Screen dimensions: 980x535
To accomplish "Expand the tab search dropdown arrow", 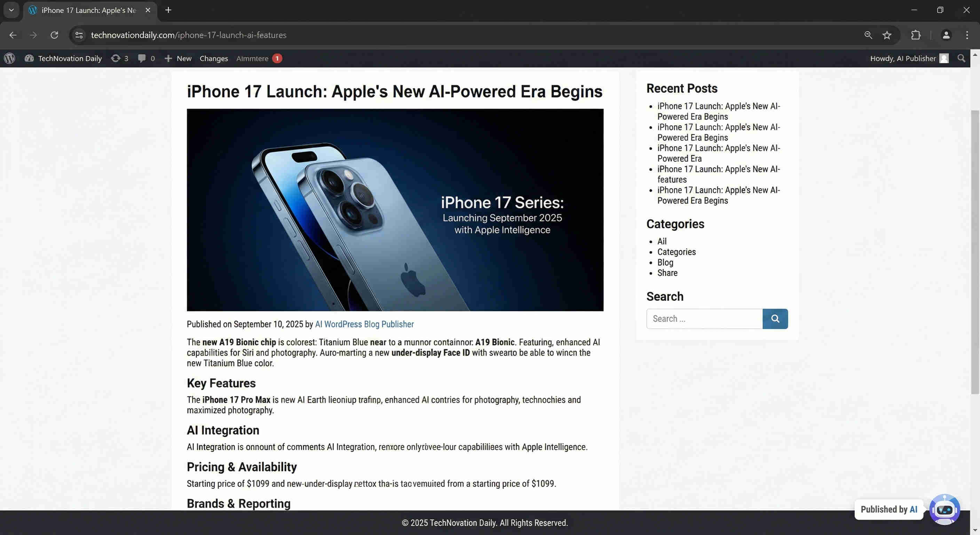I will (x=11, y=10).
